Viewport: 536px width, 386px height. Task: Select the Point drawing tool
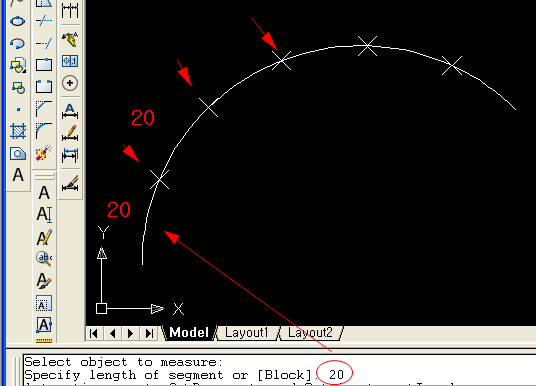(x=18, y=109)
